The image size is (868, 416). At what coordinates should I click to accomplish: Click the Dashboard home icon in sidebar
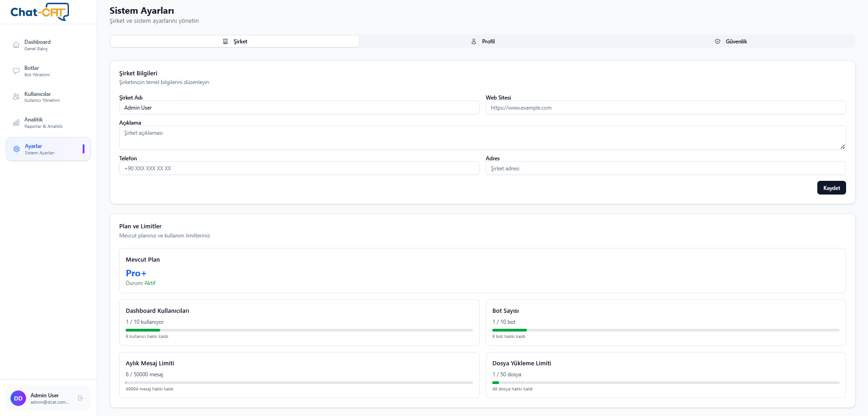16,45
